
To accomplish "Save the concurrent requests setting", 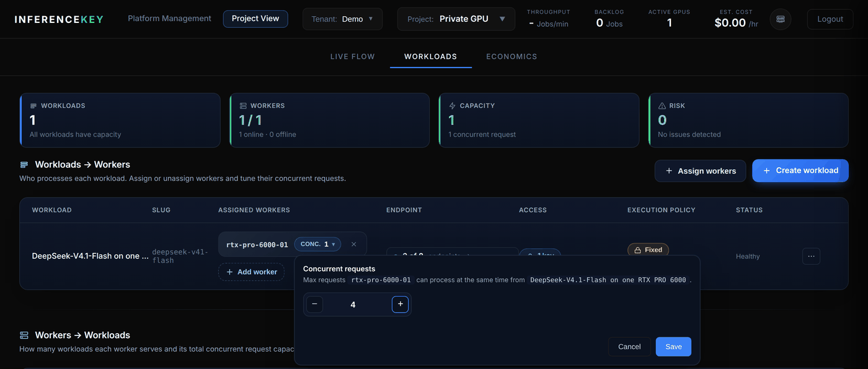I will (673, 347).
